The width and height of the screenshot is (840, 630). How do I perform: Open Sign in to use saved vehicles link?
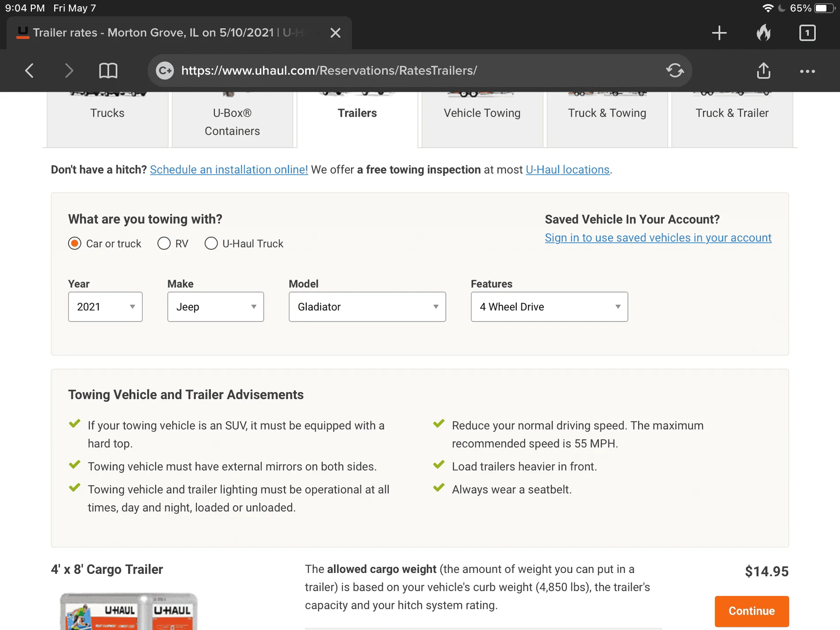pyautogui.click(x=658, y=238)
